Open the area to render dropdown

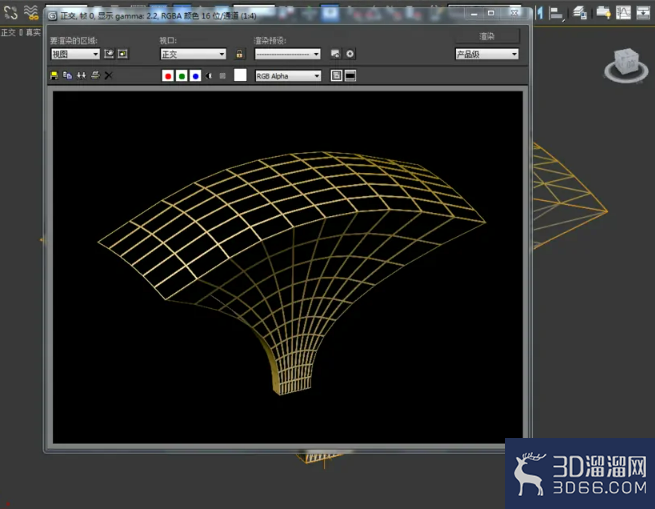[75, 54]
